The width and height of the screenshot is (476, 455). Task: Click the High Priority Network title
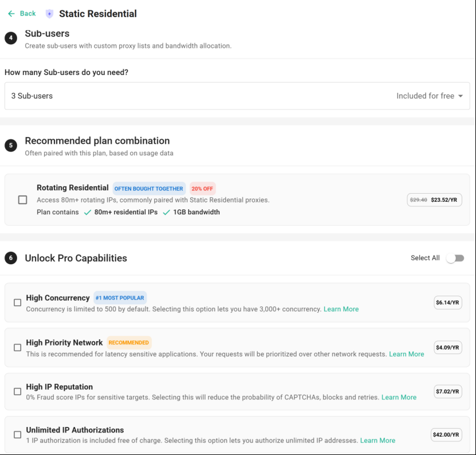[64, 343]
